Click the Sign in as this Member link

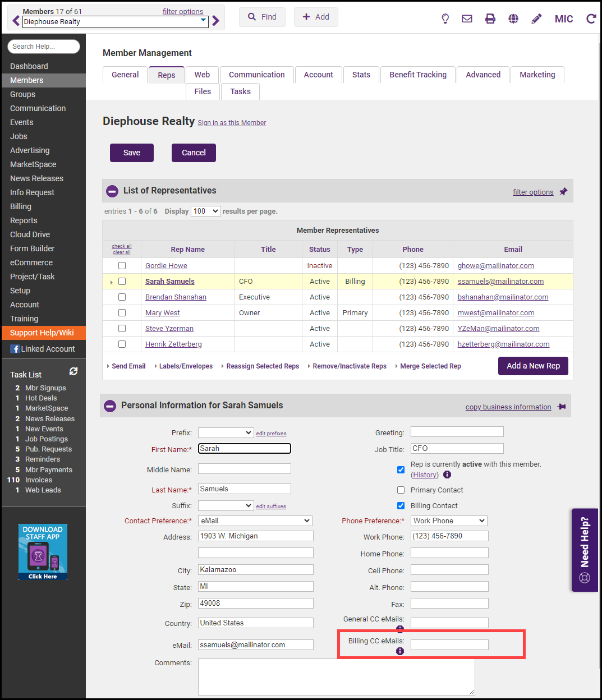coord(232,123)
